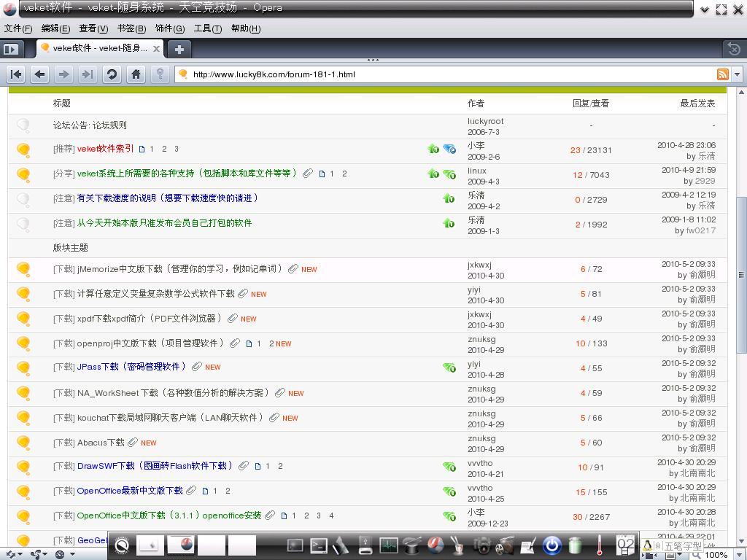Click the wand password manager button
The image size is (747, 560).
[x=160, y=74]
